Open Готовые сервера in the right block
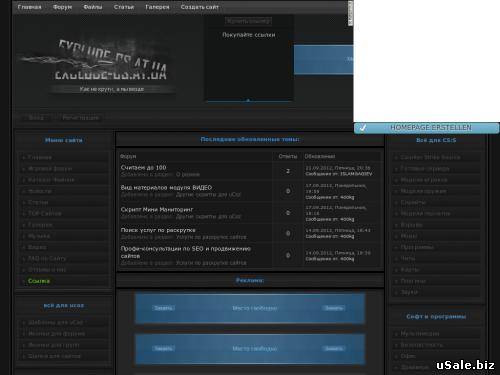Screen dimensions: 500x375 (425, 169)
